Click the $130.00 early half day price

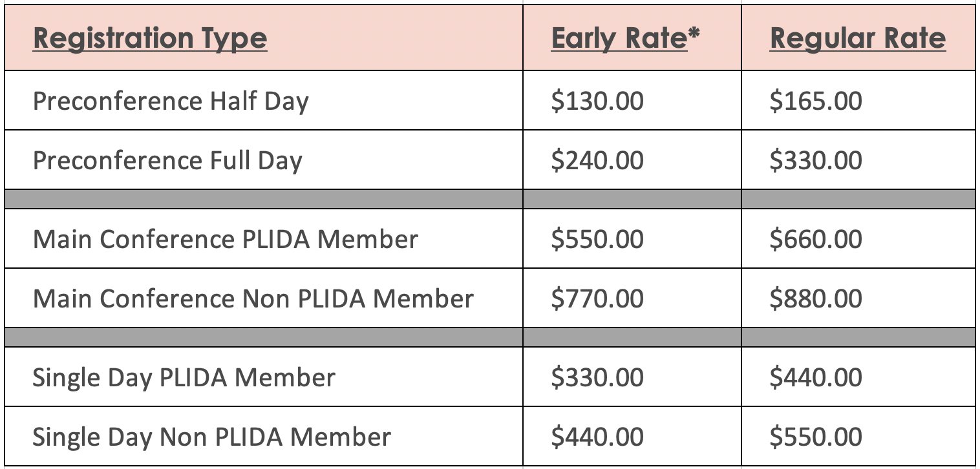pyautogui.click(x=597, y=101)
